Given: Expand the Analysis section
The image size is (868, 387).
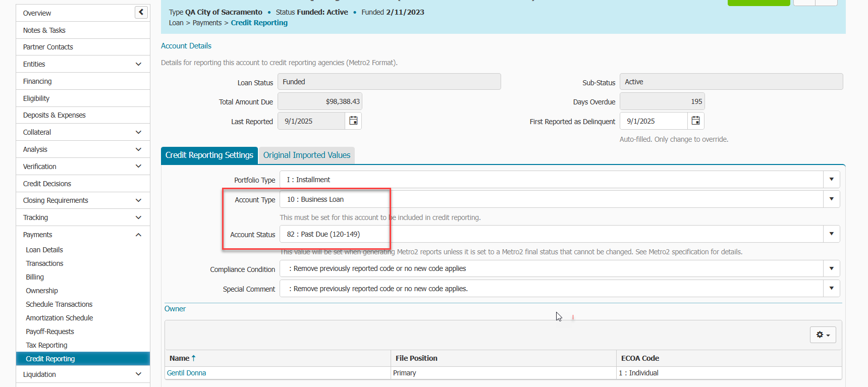Looking at the screenshot, I should tap(138, 149).
